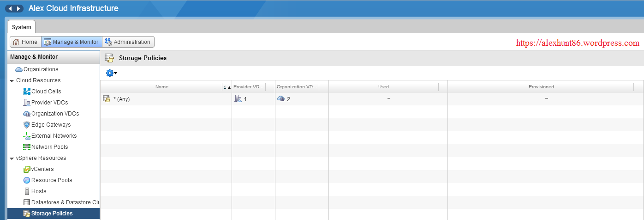Switch to the System tab
Screen dimensions: 644x220
(21, 27)
